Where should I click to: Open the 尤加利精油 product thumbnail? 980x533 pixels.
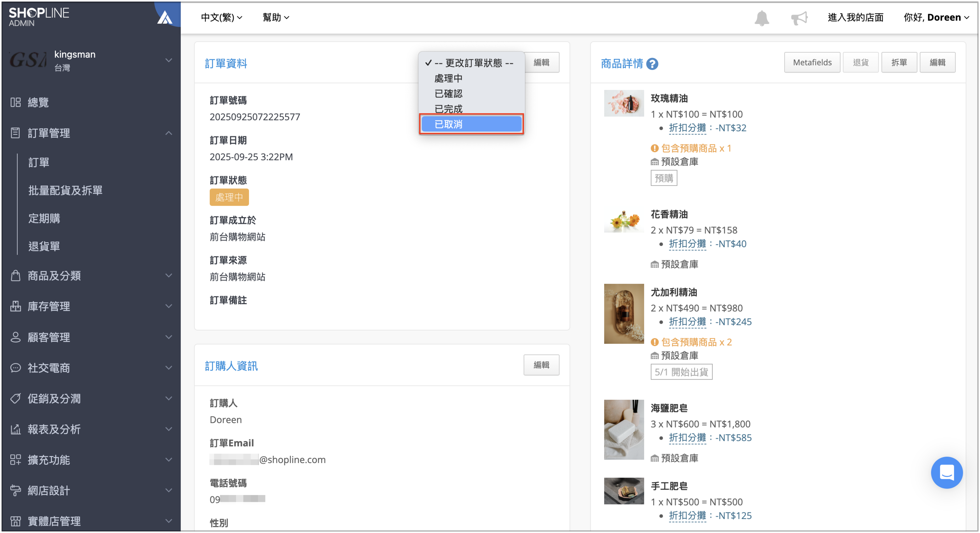click(624, 314)
